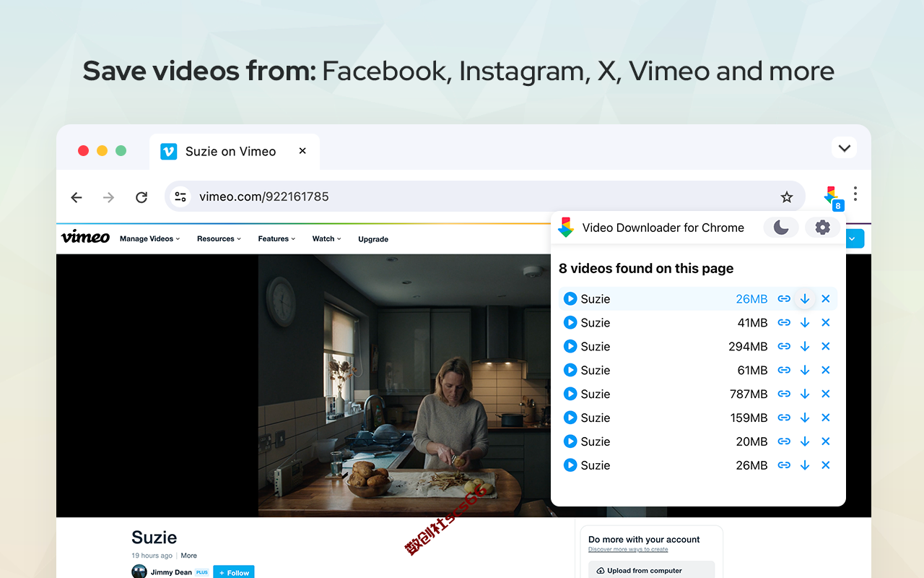This screenshot has height=578, width=924.
Task: Toggle dark mode with the moon button
Action: (x=781, y=228)
